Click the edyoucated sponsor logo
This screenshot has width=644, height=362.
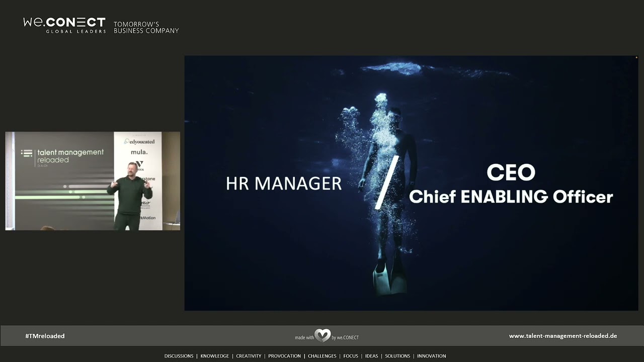139,141
